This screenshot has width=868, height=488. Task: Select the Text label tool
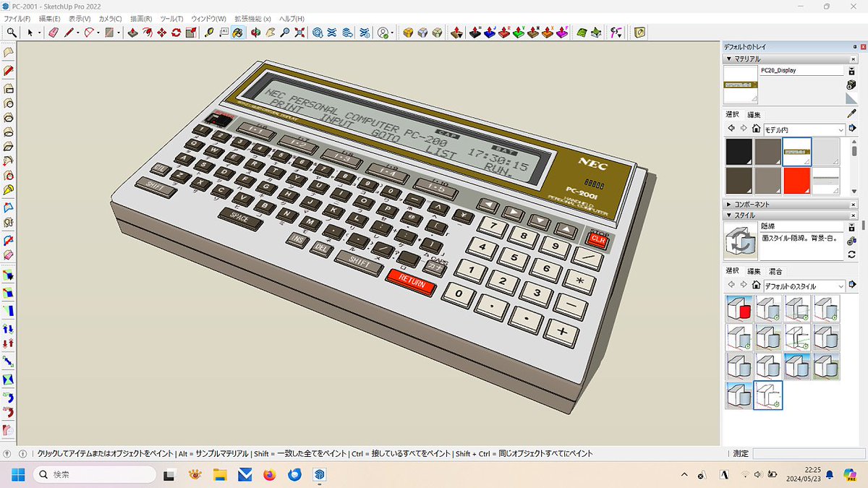(x=224, y=33)
